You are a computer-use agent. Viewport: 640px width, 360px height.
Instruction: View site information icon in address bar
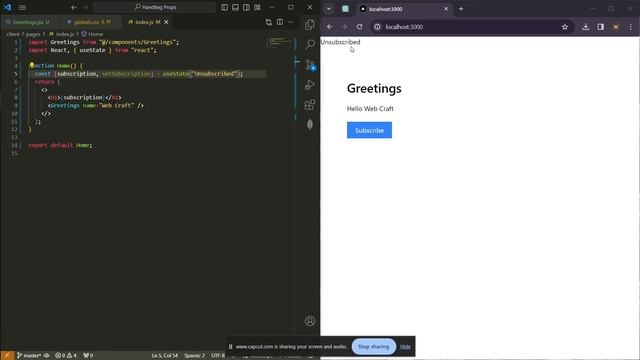378,27
